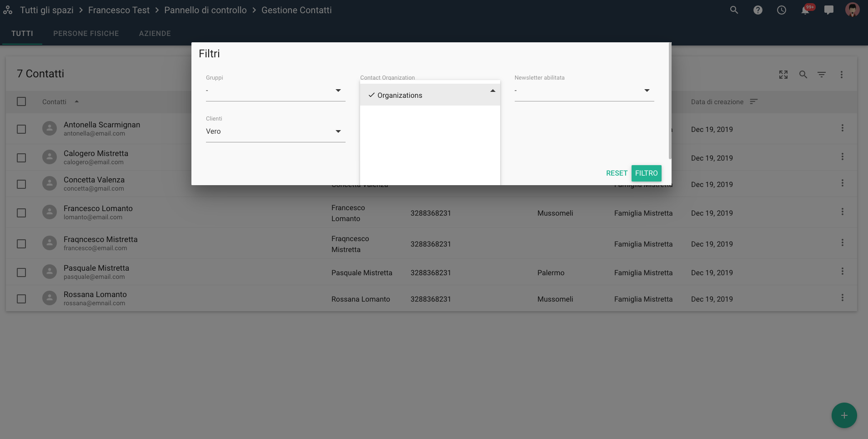The image size is (868, 439).
Task: Open row options for Rossana Lomanto
Action: (x=842, y=298)
